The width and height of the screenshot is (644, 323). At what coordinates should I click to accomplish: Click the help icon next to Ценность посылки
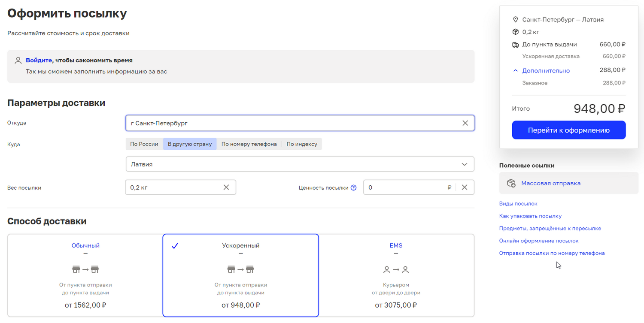353,187
